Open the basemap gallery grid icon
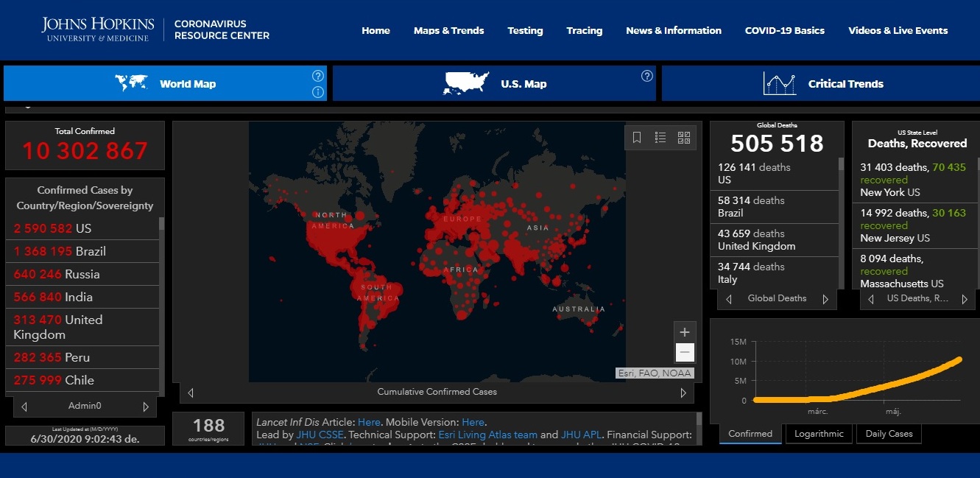 click(x=684, y=138)
